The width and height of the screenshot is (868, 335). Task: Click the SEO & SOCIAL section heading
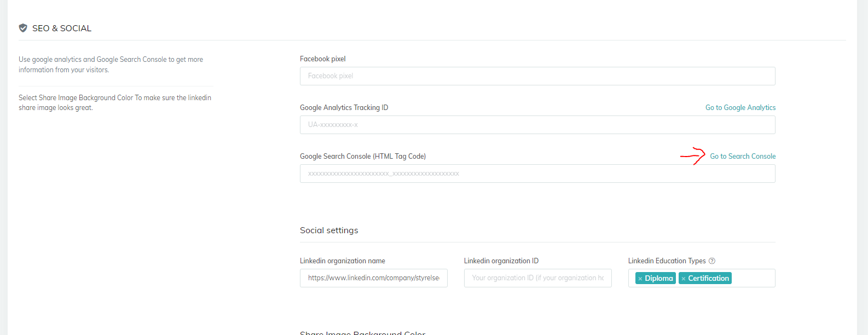(62, 28)
